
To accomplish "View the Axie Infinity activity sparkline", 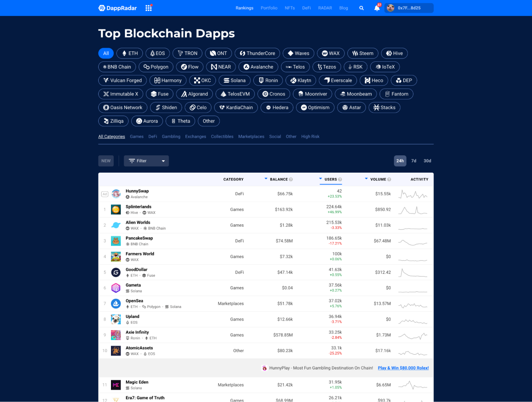I will coord(412,335).
